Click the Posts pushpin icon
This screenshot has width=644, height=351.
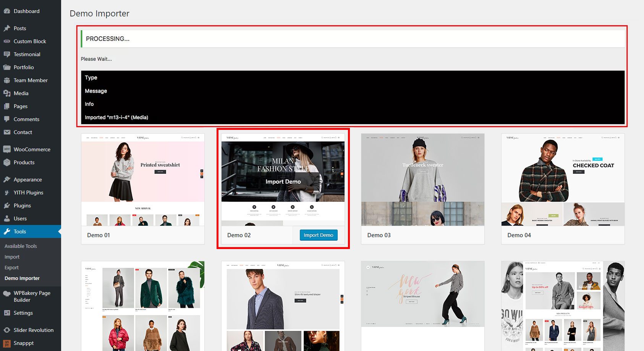(7, 28)
